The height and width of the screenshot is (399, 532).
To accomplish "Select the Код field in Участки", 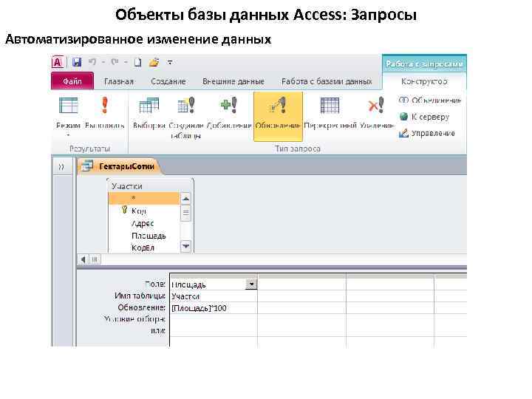I will click(144, 211).
